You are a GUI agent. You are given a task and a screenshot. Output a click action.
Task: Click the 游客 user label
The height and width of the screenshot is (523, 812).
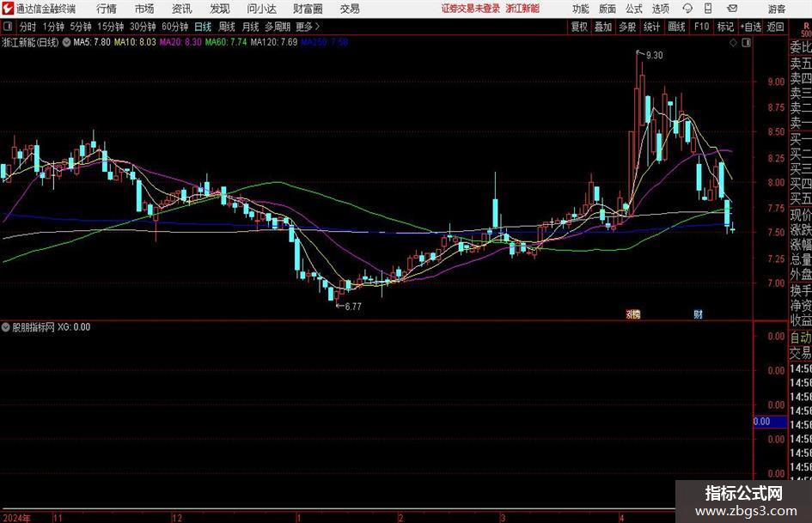(776, 9)
